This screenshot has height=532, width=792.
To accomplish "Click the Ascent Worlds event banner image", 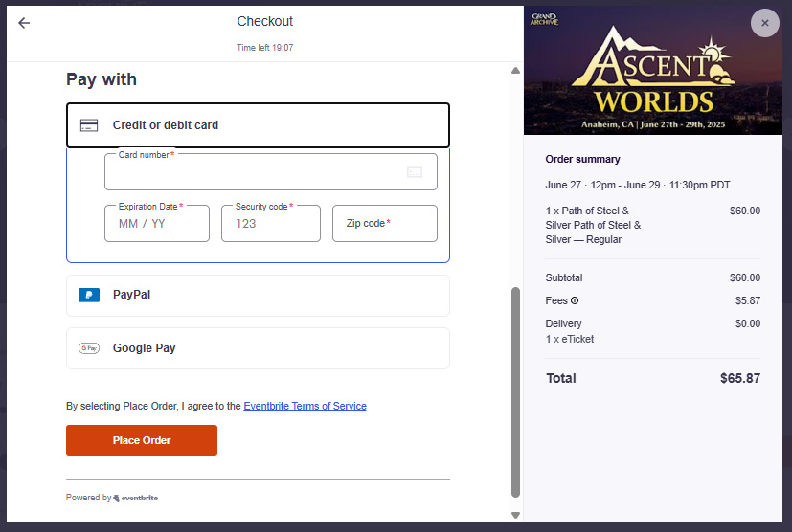I will 652,71.
